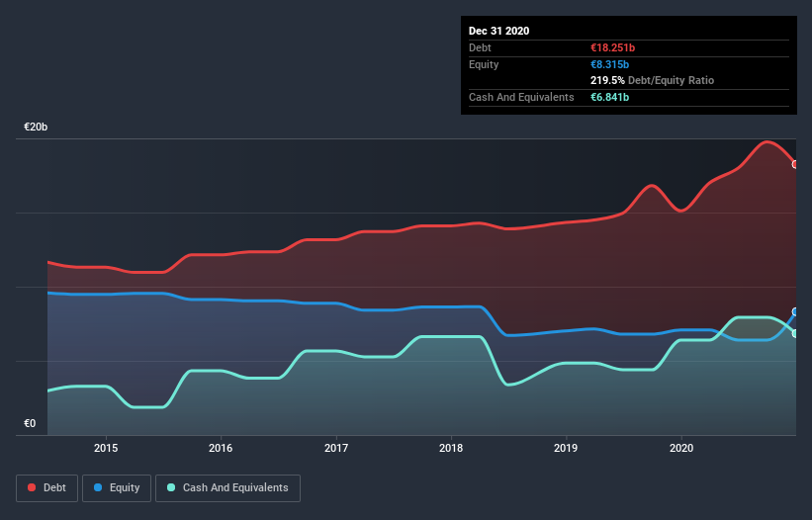Click the red Debt legend dot
812x520 pixels.
32,487
